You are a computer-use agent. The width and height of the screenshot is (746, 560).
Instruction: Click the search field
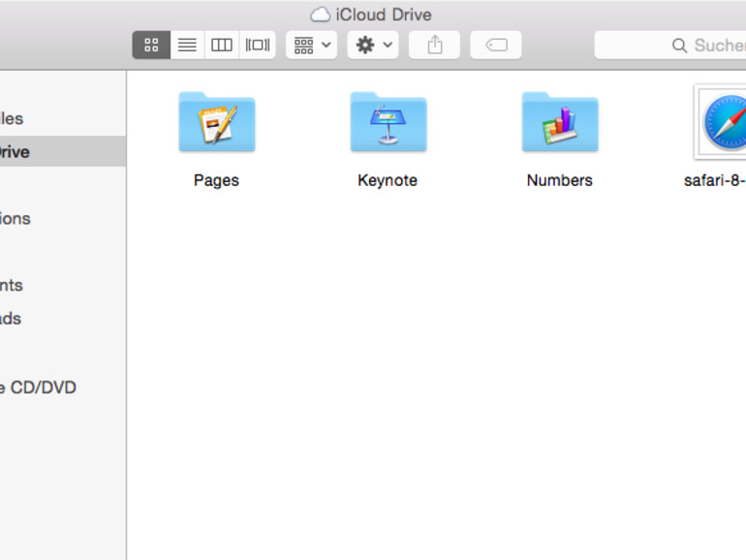pos(670,46)
